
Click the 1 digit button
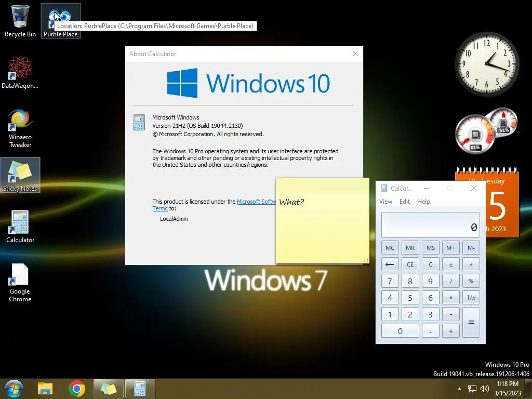pyautogui.click(x=390, y=314)
